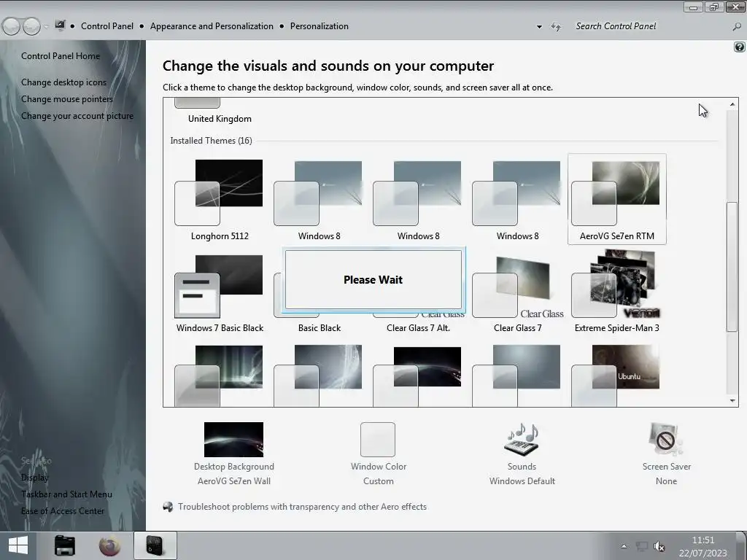The height and width of the screenshot is (560, 747).
Task: Launch Firefox from the taskbar
Action: tap(109, 545)
